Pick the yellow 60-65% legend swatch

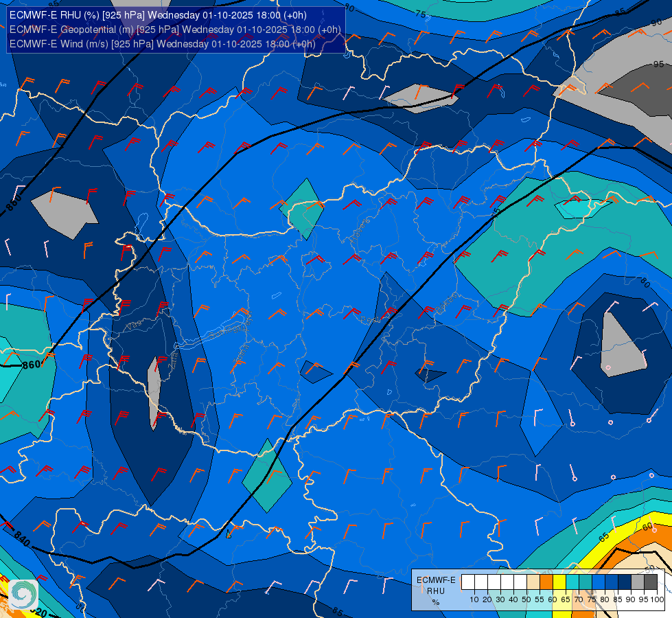click(559, 582)
